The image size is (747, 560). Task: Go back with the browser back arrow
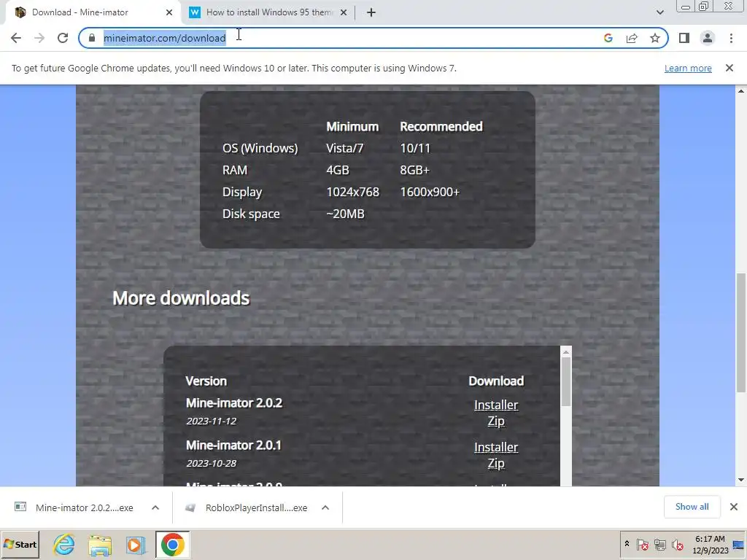coord(16,38)
